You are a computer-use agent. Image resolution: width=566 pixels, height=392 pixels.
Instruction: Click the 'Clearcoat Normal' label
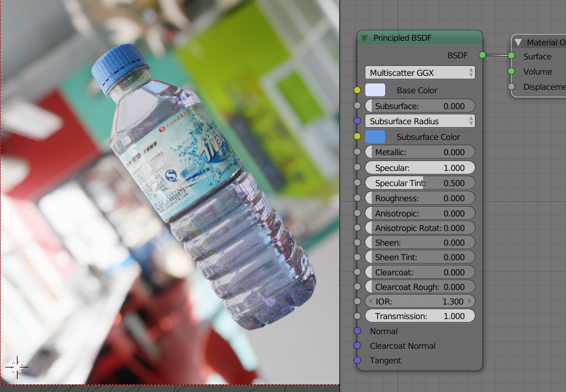pyautogui.click(x=403, y=346)
